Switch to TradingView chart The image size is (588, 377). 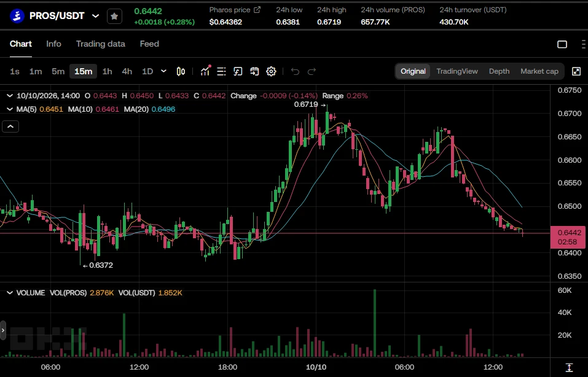pyautogui.click(x=457, y=71)
